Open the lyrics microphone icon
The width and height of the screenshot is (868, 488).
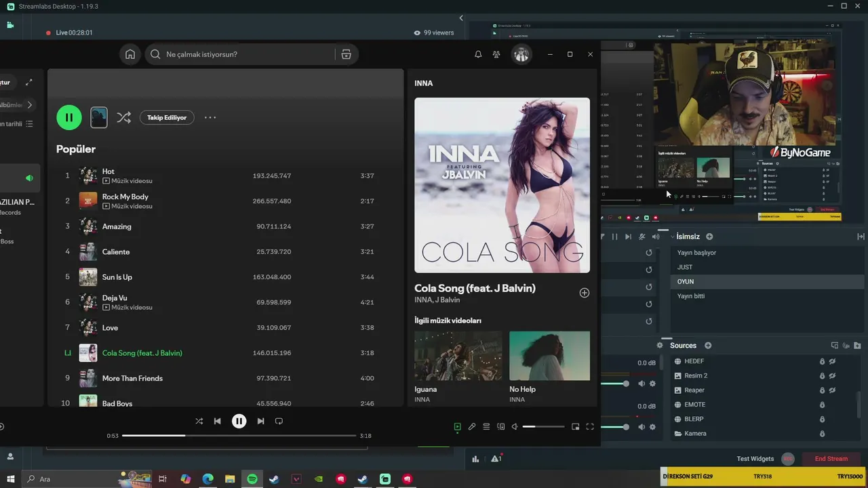coord(472,427)
